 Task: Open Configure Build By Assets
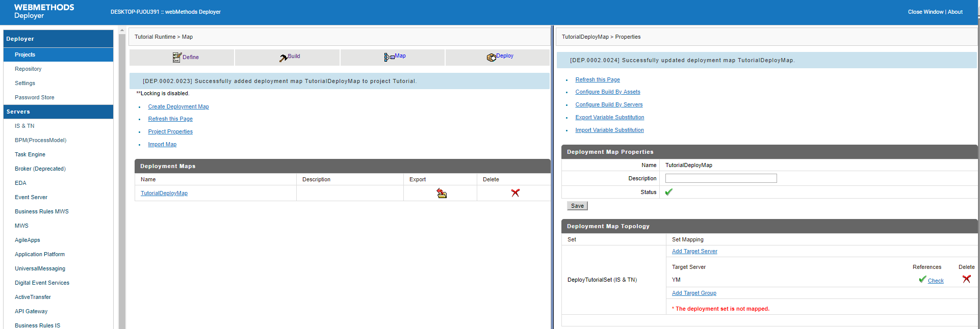point(608,92)
